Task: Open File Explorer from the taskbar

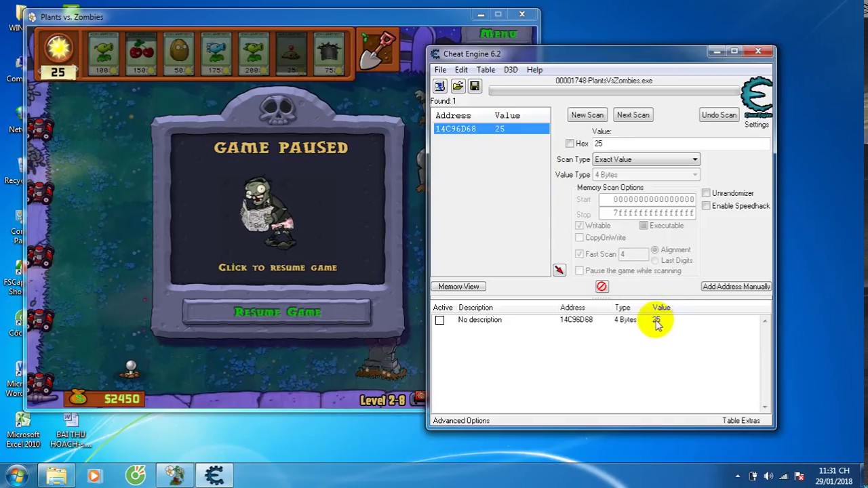Action: (56, 476)
